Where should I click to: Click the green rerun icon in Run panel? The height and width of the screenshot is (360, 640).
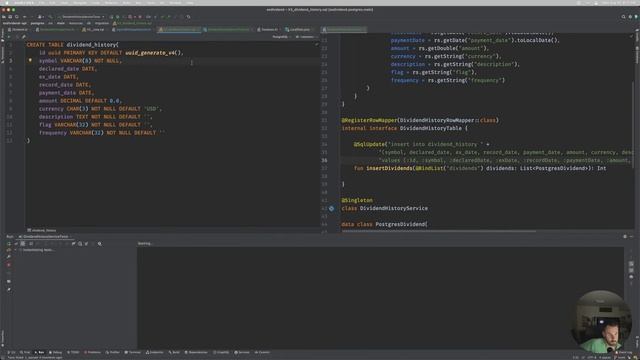click(x=9, y=244)
